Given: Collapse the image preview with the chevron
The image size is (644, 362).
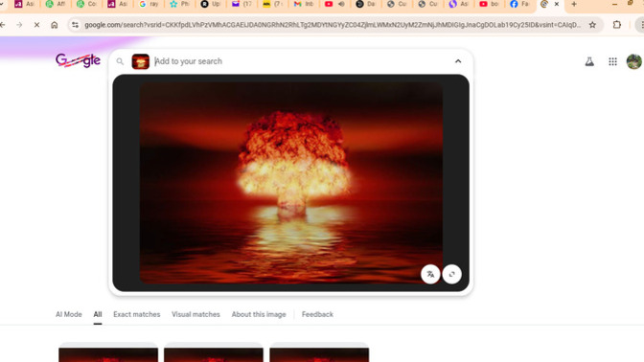Looking at the screenshot, I should (458, 61).
